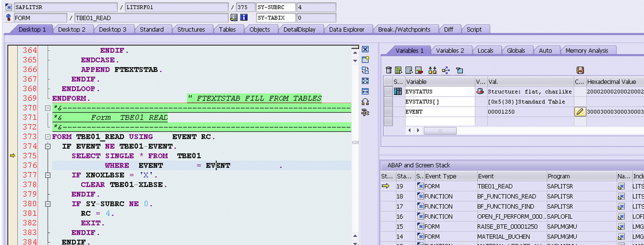This screenshot has height=245, width=644.
Task: Click navigation icon in BF_FUNCTIONS_READ stack row
Action: pos(621,196)
